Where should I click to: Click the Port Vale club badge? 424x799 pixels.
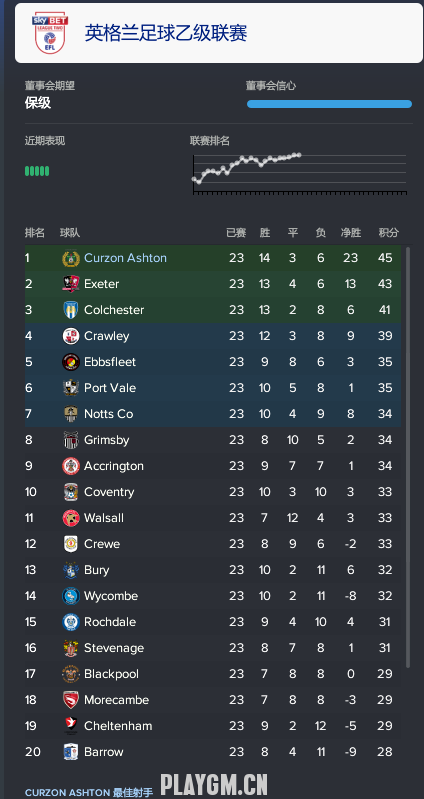(71, 388)
